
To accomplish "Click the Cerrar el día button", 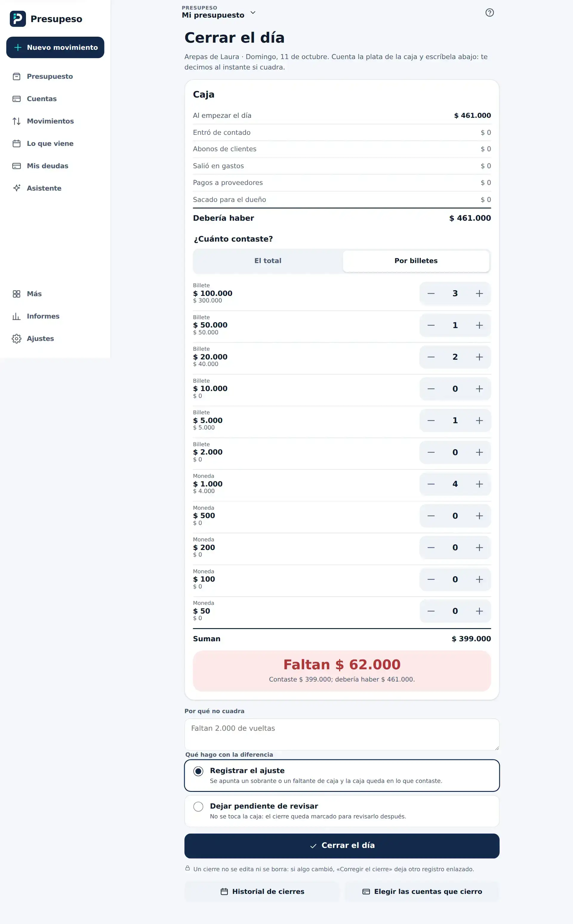I will pyautogui.click(x=341, y=846).
